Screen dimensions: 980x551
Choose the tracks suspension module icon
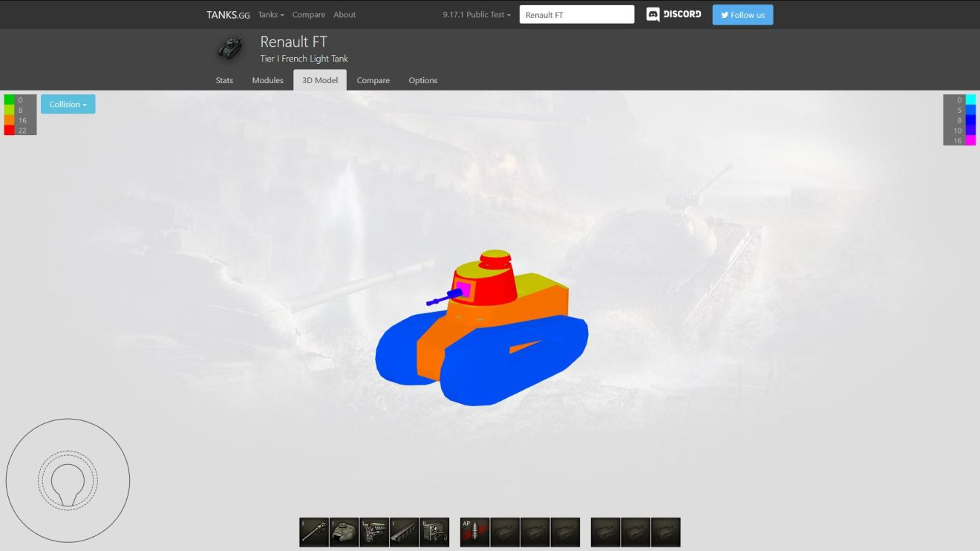tap(405, 532)
